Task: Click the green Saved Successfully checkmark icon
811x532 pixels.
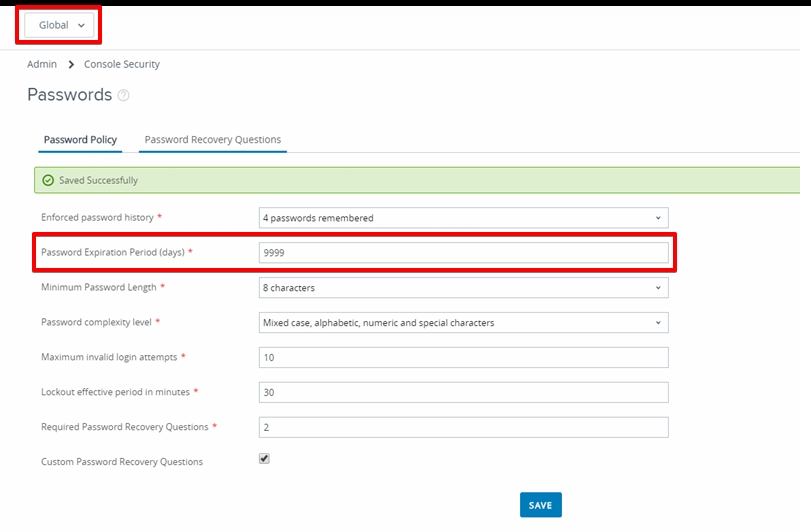Action: click(48, 181)
